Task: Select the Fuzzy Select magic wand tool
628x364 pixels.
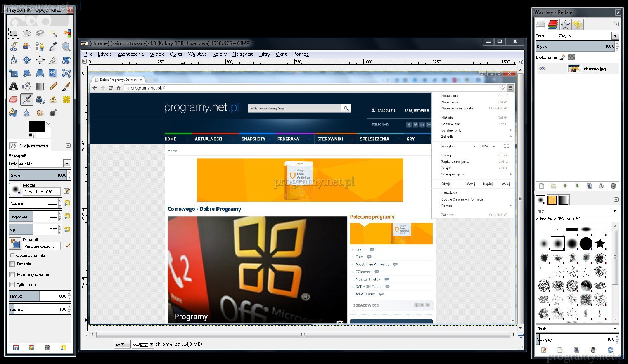Action: click(x=53, y=33)
